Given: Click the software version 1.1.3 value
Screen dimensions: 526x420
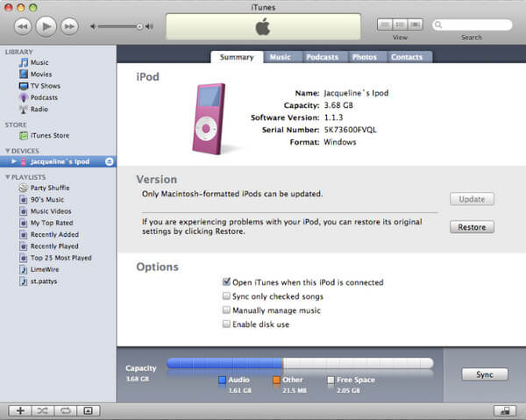Looking at the screenshot, I should (333, 117).
